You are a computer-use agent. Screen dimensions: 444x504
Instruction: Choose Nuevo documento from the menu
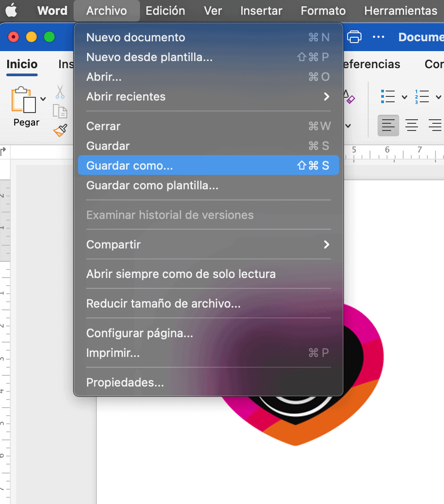pos(209,37)
